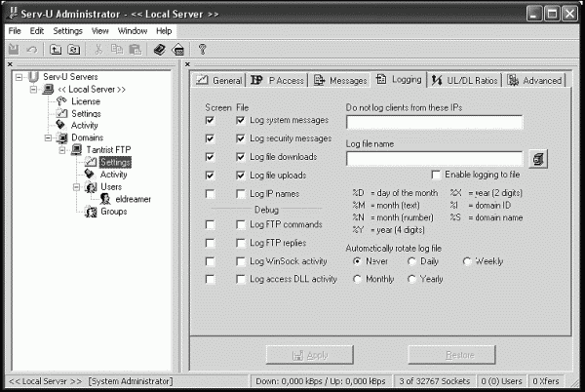Click the copy toolbar icon

(117, 49)
